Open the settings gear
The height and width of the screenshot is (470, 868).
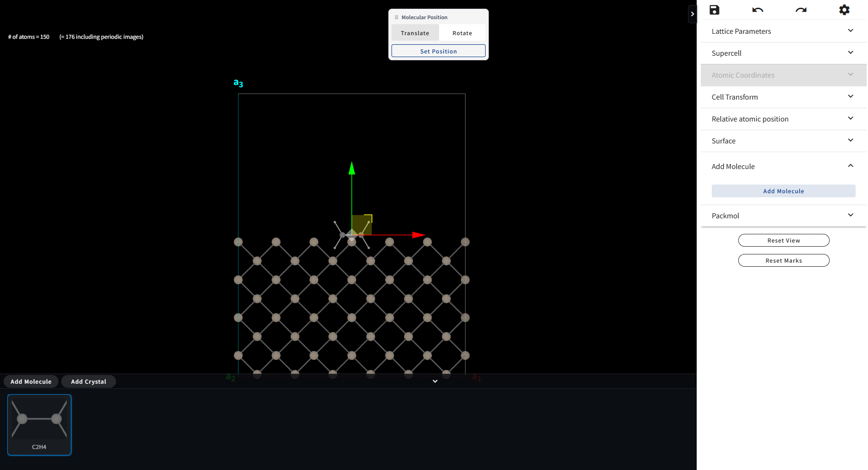click(x=844, y=9)
